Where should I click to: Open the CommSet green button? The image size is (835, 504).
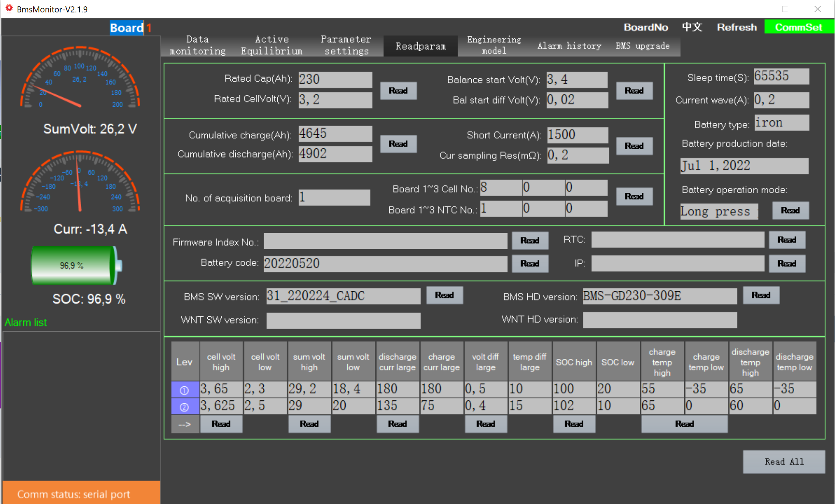coord(798,27)
